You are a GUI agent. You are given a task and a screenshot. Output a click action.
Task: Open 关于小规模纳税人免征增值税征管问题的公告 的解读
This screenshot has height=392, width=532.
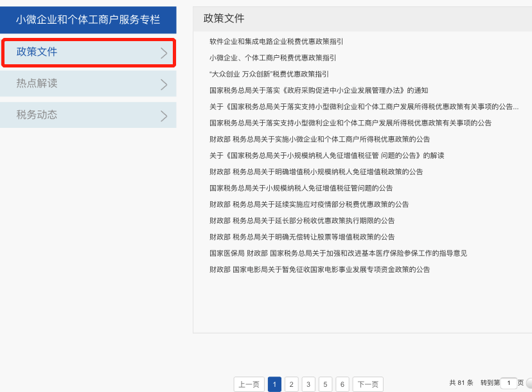[x=327, y=156]
